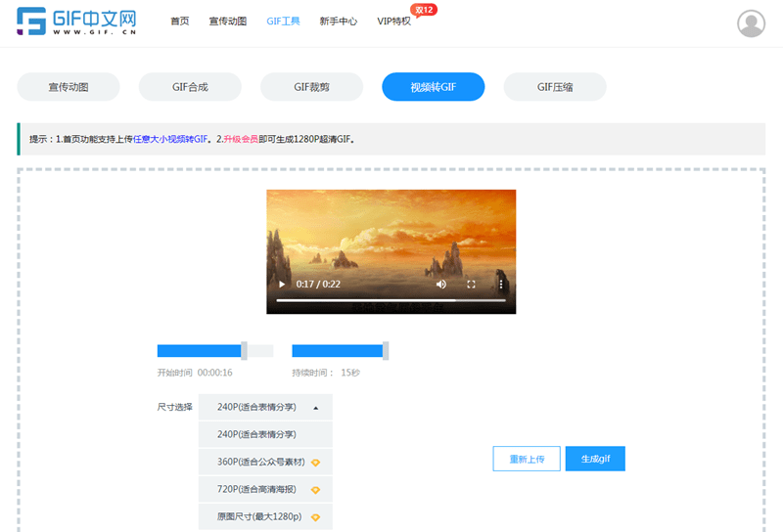Enter fullscreen on the video player
This screenshot has height=532, width=783.
[x=471, y=284]
